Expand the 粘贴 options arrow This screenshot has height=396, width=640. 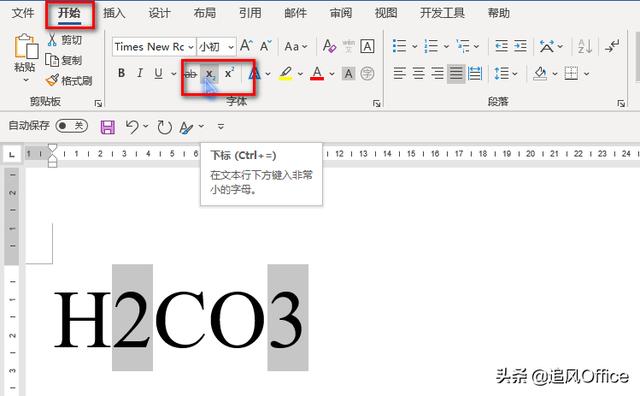(26, 80)
